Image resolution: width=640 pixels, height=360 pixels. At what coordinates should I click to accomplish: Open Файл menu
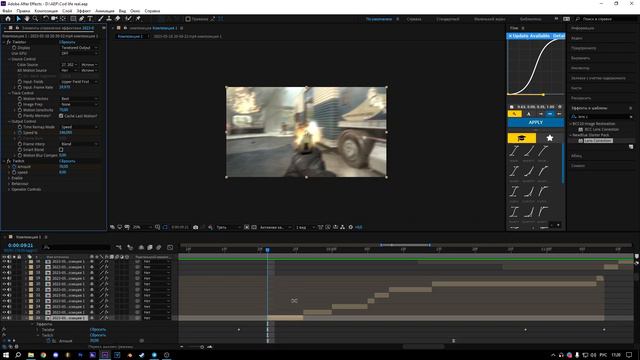pyautogui.click(x=7, y=11)
